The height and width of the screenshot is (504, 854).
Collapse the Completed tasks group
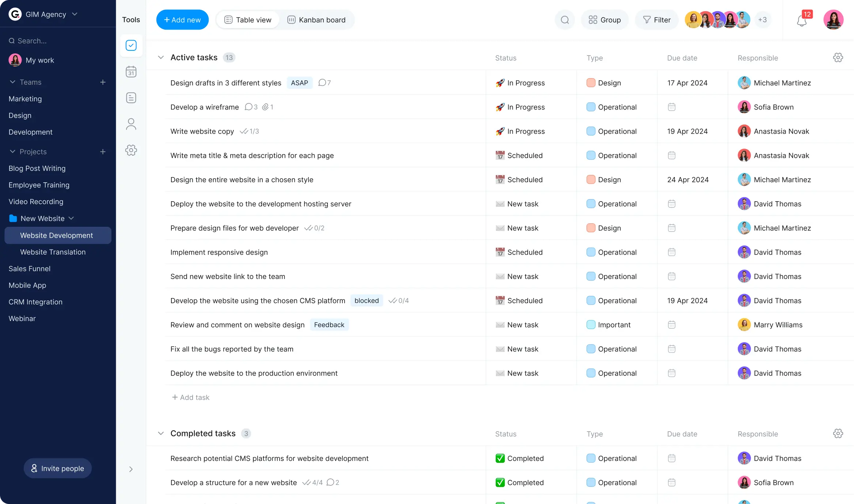click(x=161, y=434)
